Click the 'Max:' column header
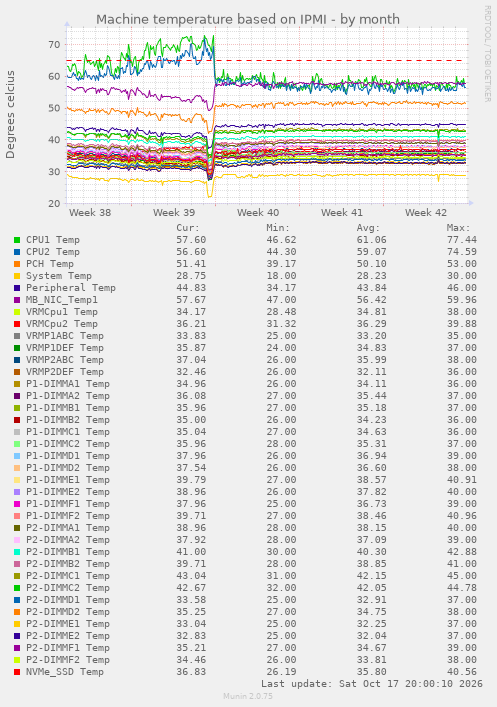The height and width of the screenshot is (707, 497). point(458,228)
